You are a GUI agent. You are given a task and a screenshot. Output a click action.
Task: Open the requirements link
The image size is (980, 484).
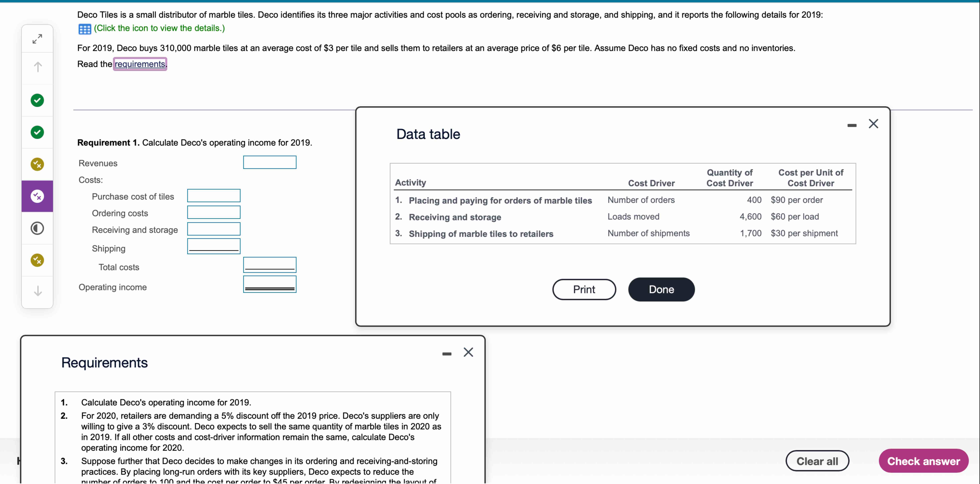[x=140, y=64]
